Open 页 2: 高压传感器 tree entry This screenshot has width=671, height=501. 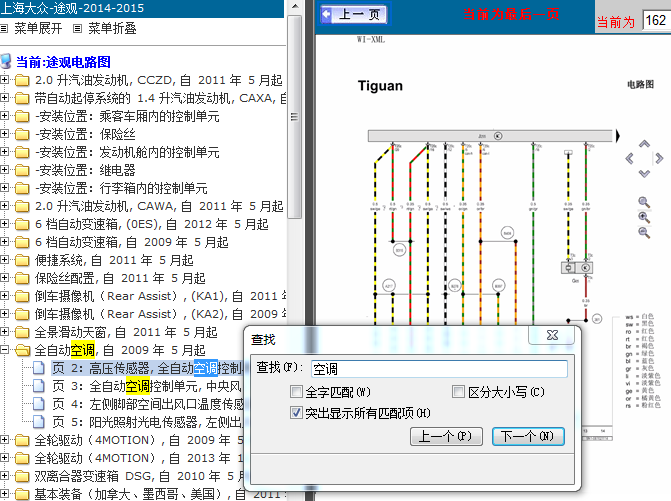[x=148, y=368]
